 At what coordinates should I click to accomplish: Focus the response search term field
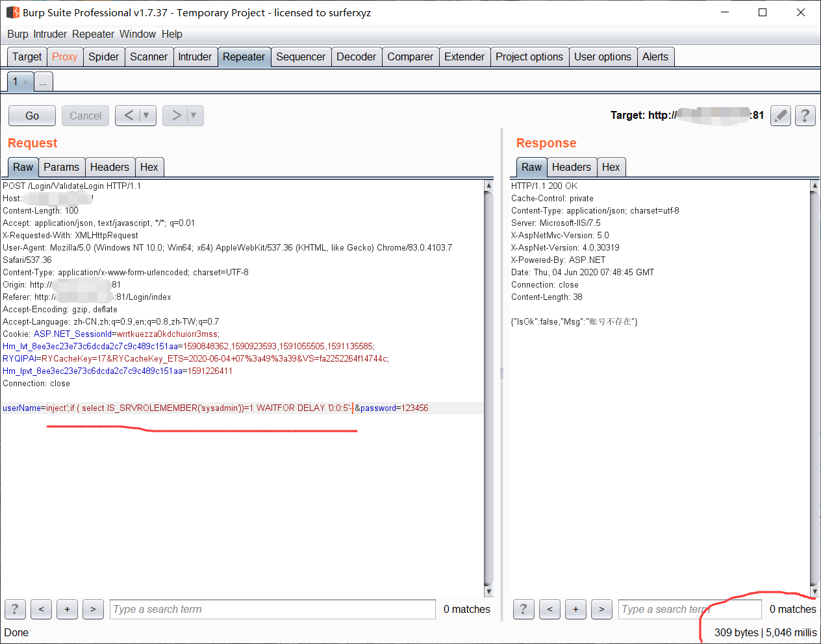[x=690, y=609]
